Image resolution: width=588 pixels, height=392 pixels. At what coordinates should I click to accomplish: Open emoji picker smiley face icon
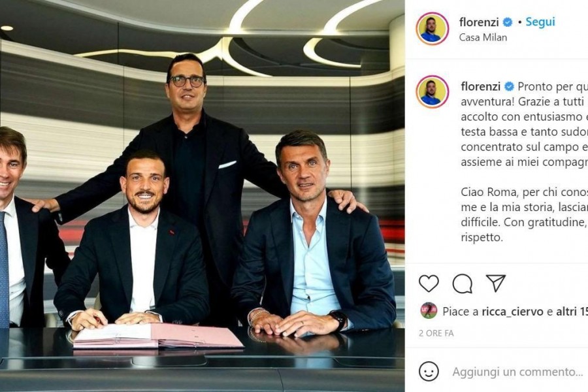429,371
